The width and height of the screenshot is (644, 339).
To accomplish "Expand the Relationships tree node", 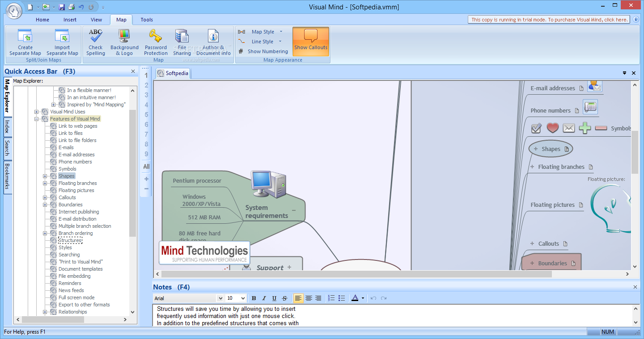I will 45,312.
